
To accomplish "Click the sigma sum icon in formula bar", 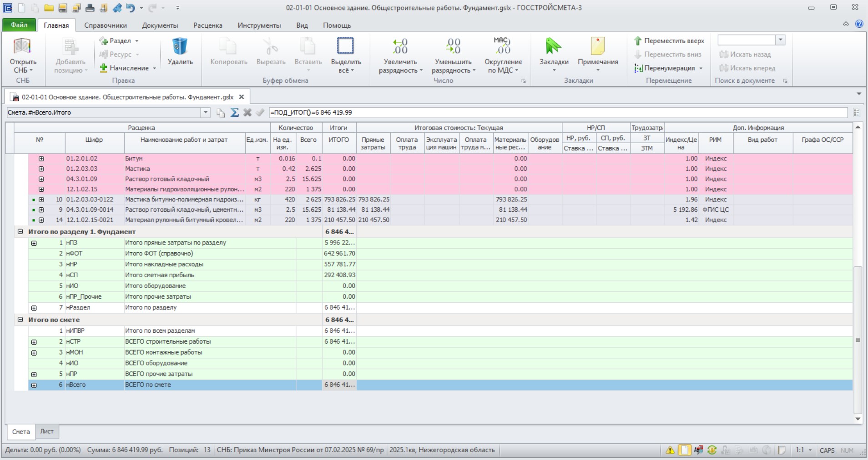I will pos(234,112).
